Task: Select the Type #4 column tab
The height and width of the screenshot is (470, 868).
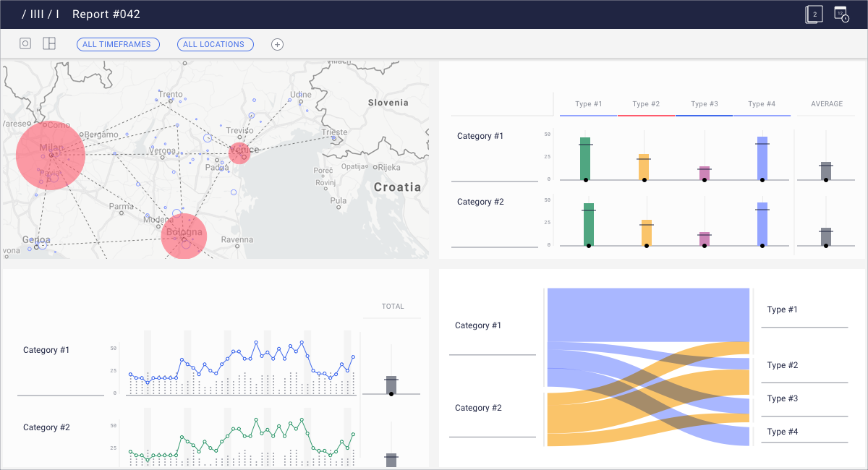Action: click(x=762, y=104)
